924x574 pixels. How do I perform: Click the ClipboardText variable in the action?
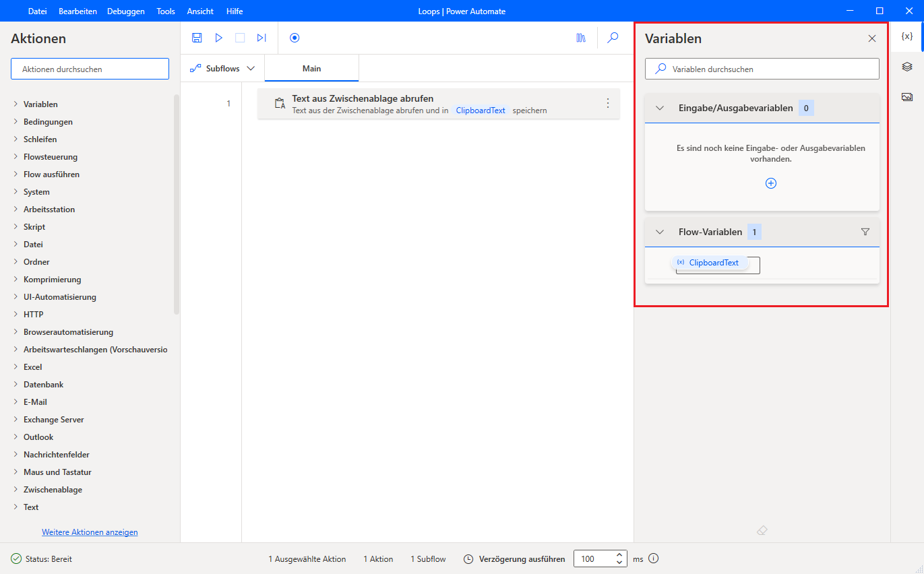(481, 110)
